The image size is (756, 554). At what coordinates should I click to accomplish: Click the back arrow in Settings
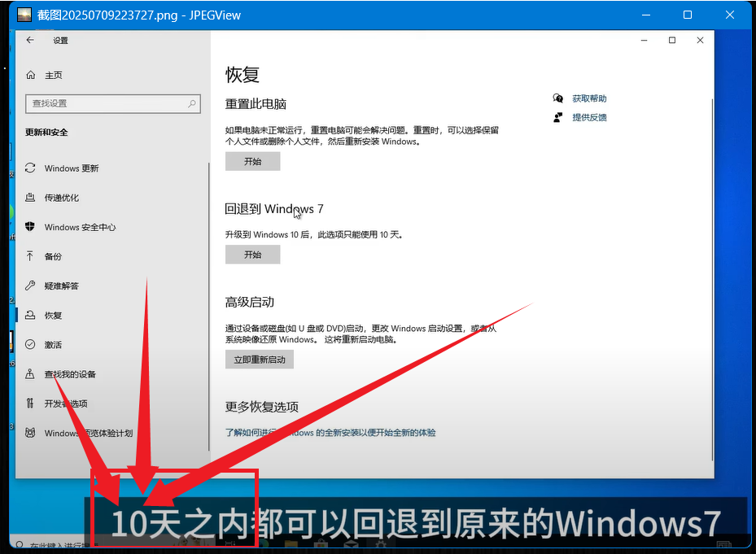coord(30,40)
